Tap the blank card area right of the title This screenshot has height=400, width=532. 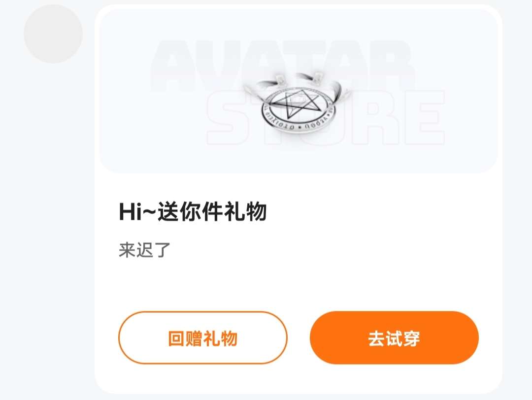tap(373, 212)
